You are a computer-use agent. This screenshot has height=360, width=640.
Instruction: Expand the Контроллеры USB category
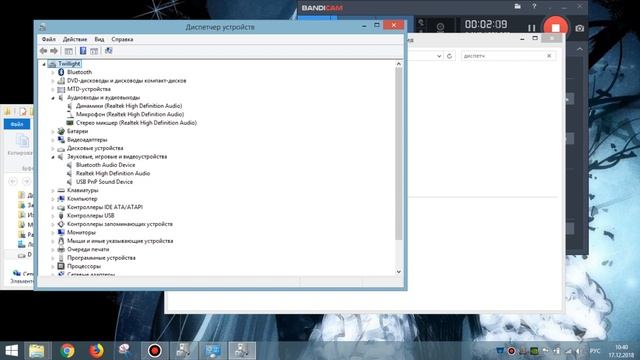coord(53,216)
